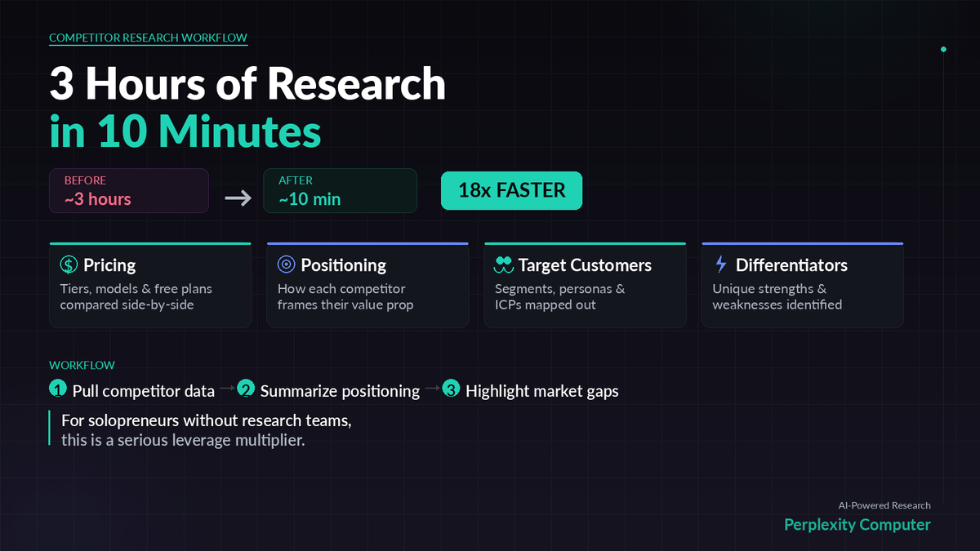Select the AFTER ~10 min box

340,190
